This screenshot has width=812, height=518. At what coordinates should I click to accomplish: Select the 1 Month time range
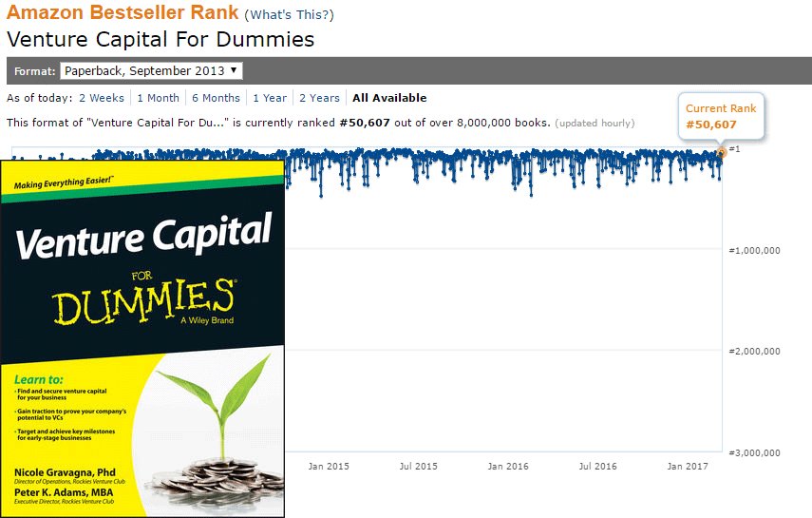pos(158,98)
